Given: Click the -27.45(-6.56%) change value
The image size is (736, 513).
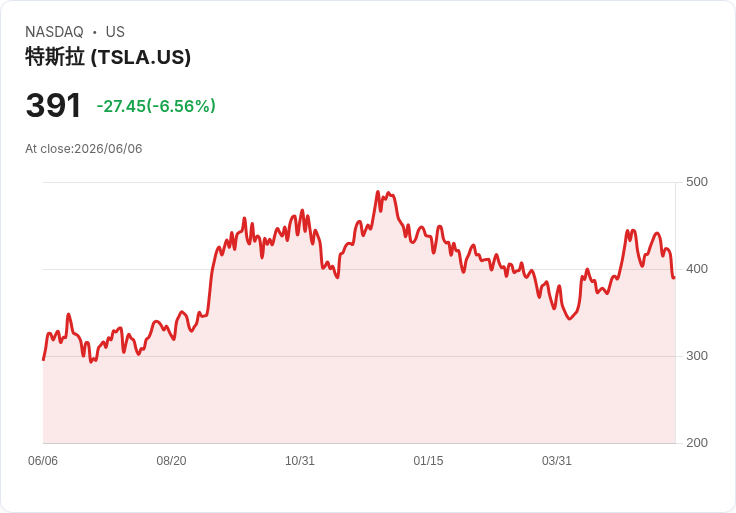Looking at the screenshot, I should 156,106.
